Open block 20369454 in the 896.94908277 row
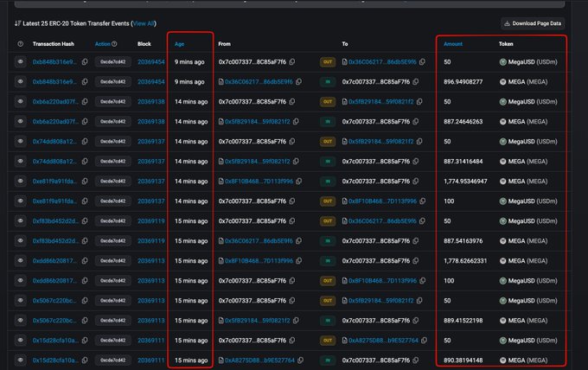 (151, 82)
